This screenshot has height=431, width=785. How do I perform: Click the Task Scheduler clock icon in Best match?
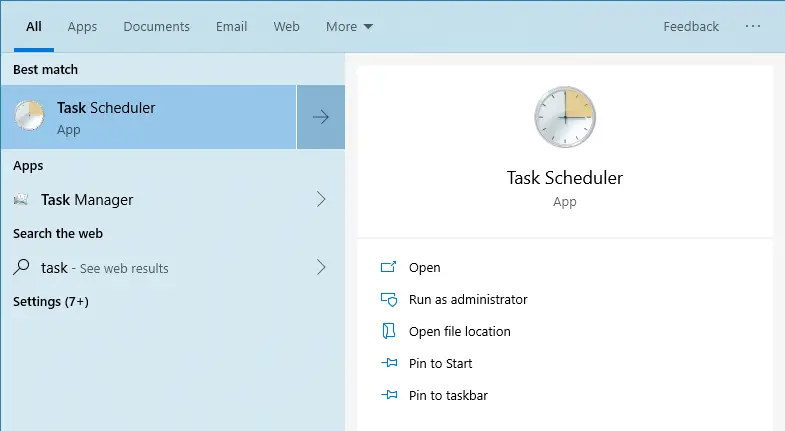[x=29, y=117]
